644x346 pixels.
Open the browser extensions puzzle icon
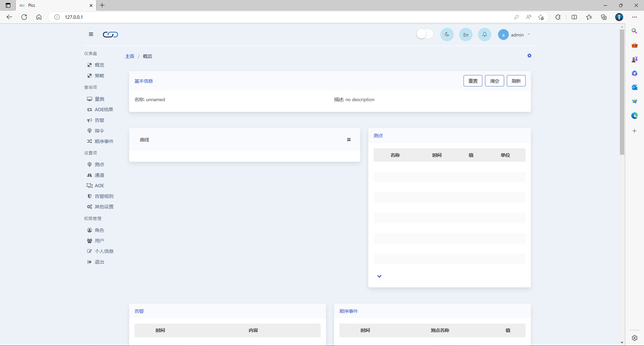click(558, 17)
